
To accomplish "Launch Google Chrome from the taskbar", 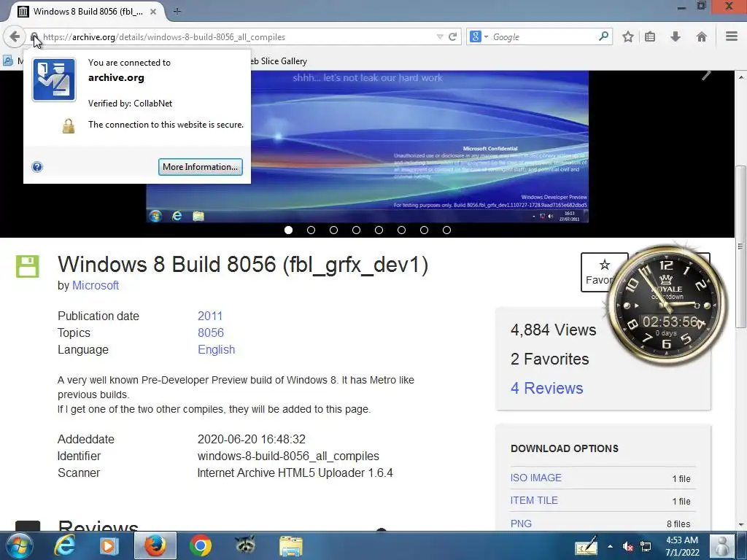I will (201, 545).
